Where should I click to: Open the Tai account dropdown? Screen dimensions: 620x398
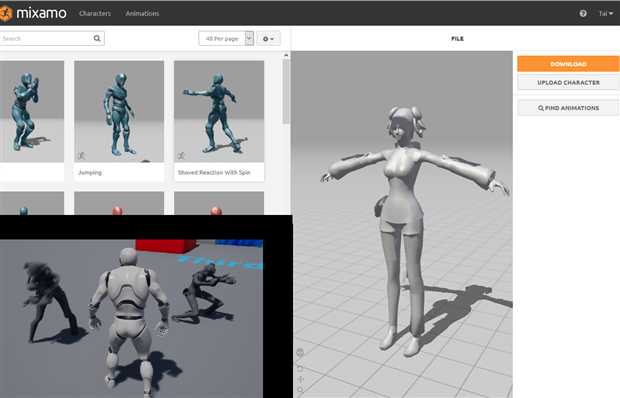tap(606, 13)
